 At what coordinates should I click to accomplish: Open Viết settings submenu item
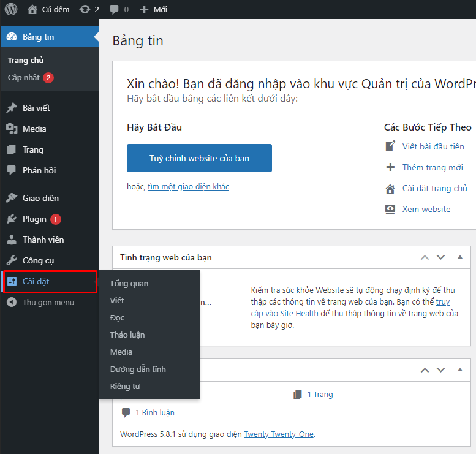tap(117, 300)
